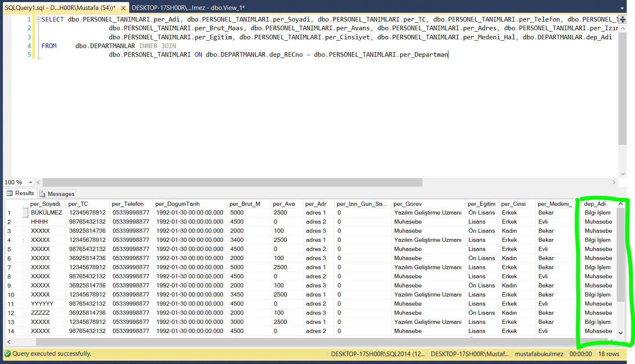635x364 pixels.
Task: Click the split editor icon above the scrollbar
Action: click(x=623, y=19)
